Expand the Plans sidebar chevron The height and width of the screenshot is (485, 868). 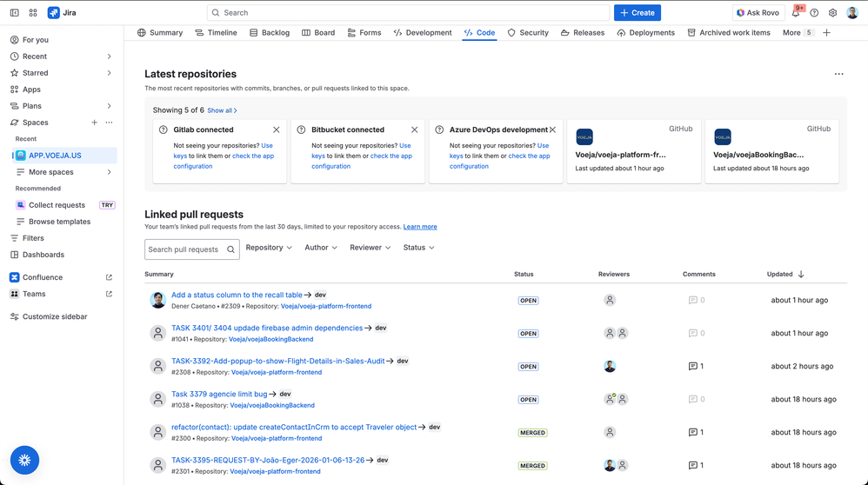point(109,106)
